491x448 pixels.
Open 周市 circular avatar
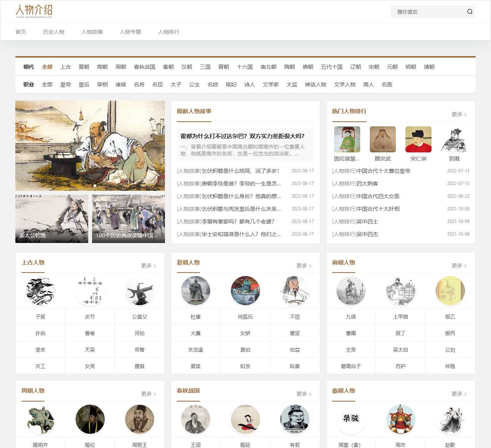(x=400, y=419)
